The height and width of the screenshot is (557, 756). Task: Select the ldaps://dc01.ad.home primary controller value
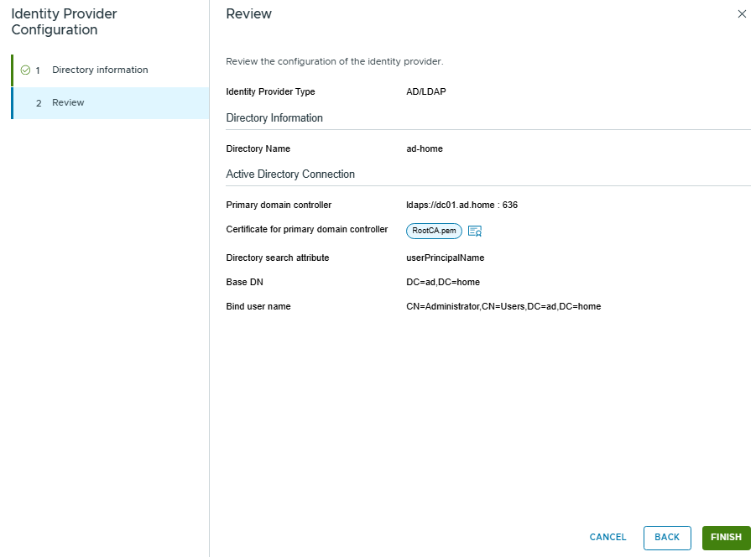click(x=461, y=205)
